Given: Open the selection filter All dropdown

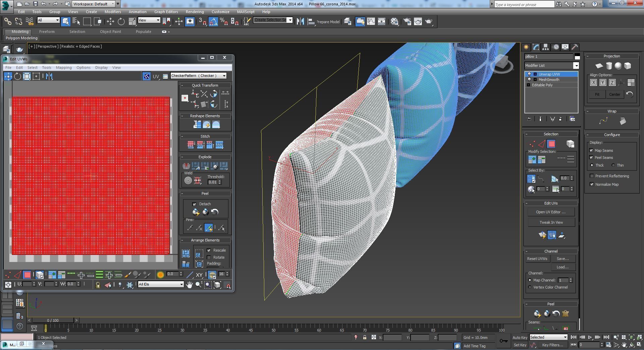Looking at the screenshot, I should 48,20.
